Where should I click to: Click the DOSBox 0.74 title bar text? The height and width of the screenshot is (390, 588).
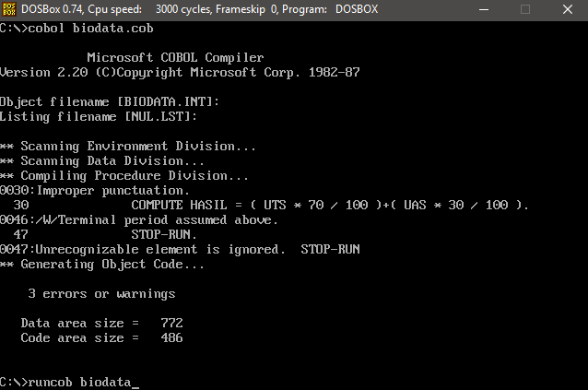click(199, 9)
